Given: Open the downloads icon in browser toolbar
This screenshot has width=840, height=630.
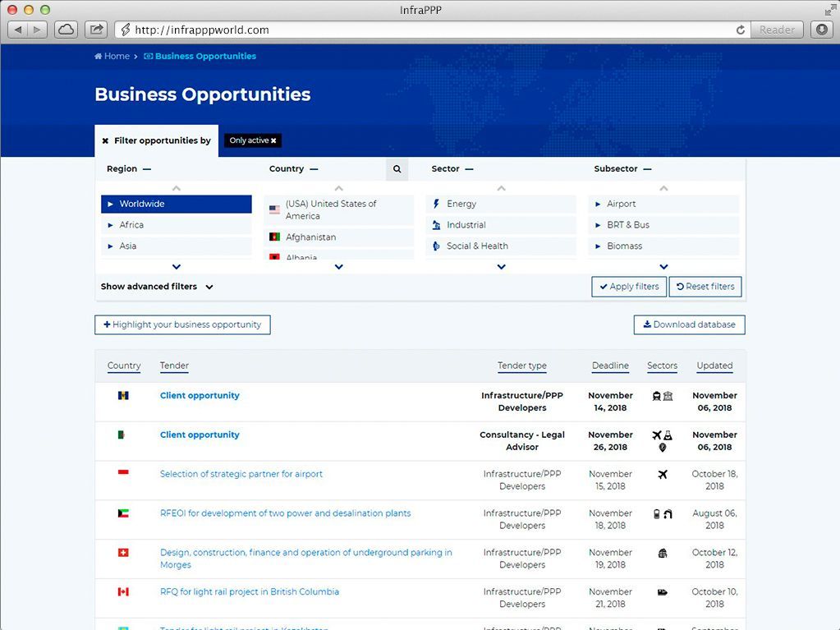Looking at the screenshot, I should click(x=821, y=30).
